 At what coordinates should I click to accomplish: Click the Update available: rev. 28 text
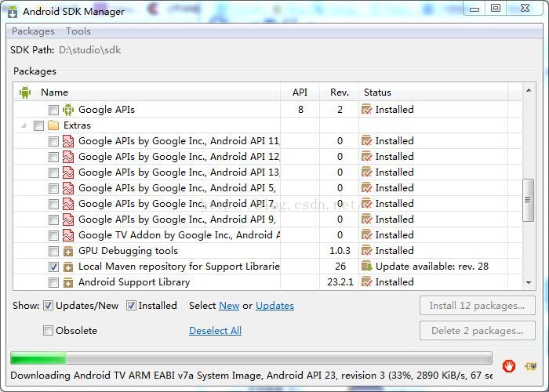point(432,267)
